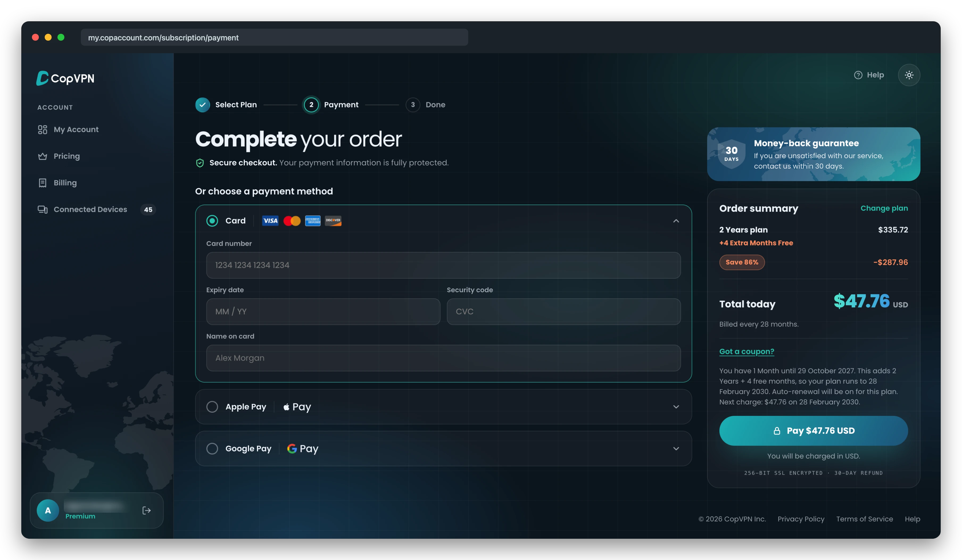The image size is (962, 560).
Task: Click the Pay $47.76 USD button
Action: [x=814, y=431]
